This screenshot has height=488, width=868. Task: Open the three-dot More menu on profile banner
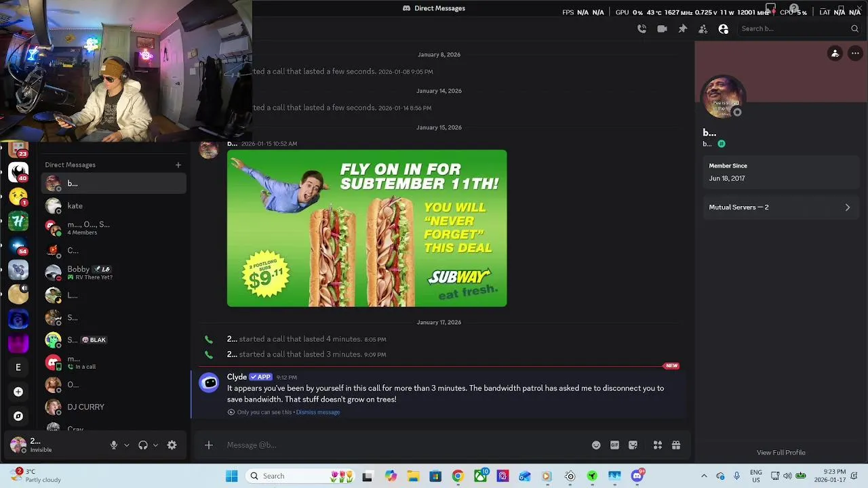click(854, 54)
